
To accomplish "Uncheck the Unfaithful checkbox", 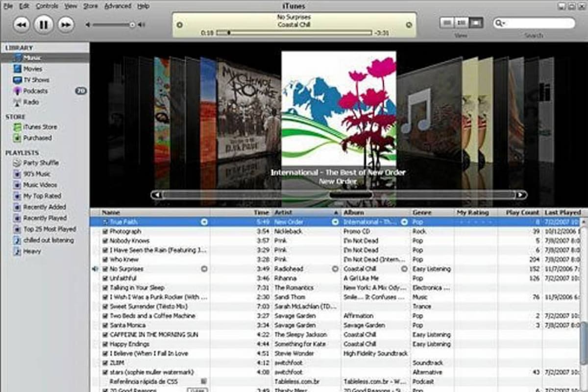I will click(x=105, y=278).
